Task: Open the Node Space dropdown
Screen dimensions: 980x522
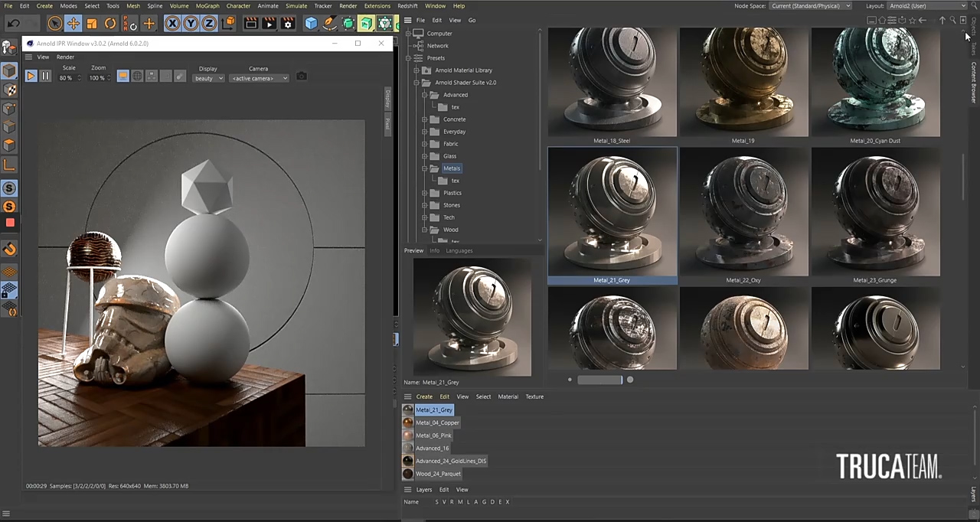Action: (811, 6)
